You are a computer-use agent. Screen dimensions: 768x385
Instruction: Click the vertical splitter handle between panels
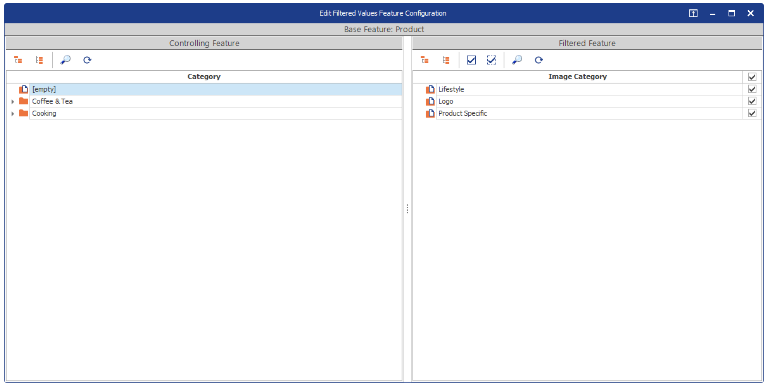coord(407,209)
